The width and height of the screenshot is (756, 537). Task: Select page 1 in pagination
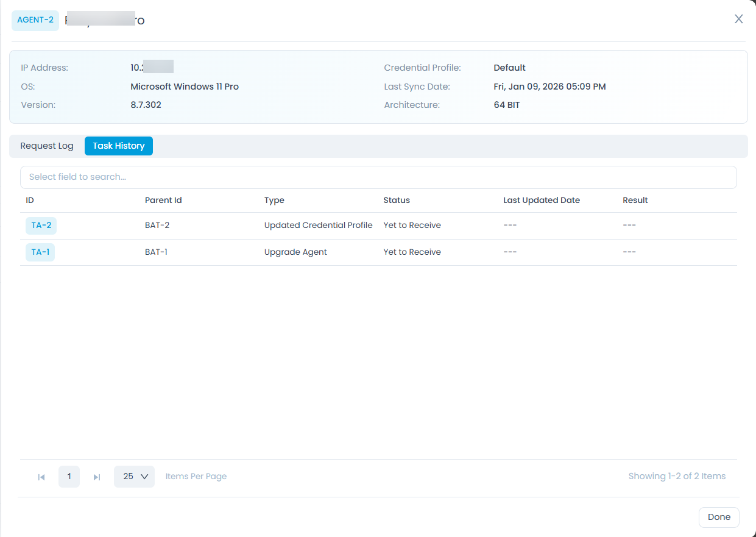point(69,476)
